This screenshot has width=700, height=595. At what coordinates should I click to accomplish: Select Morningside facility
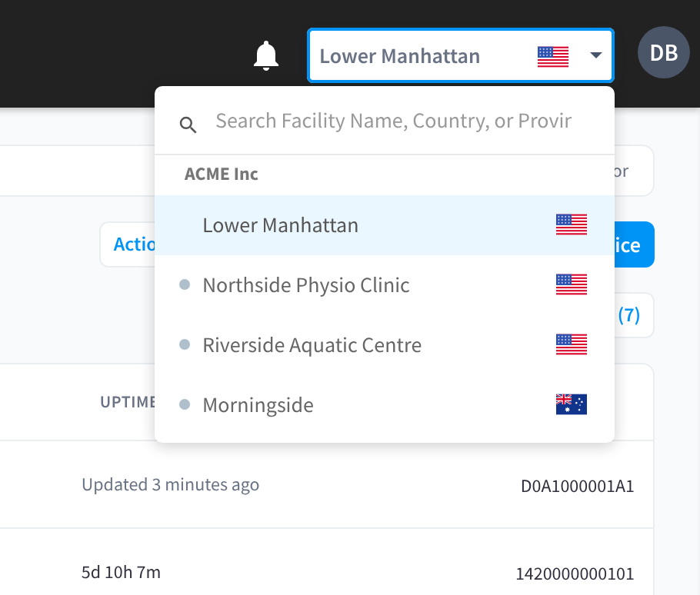(385, 405)
